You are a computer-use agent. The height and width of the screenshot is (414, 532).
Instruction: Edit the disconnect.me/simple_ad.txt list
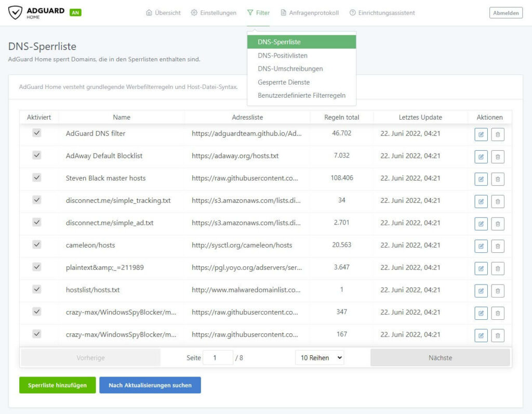coord(481,224)
